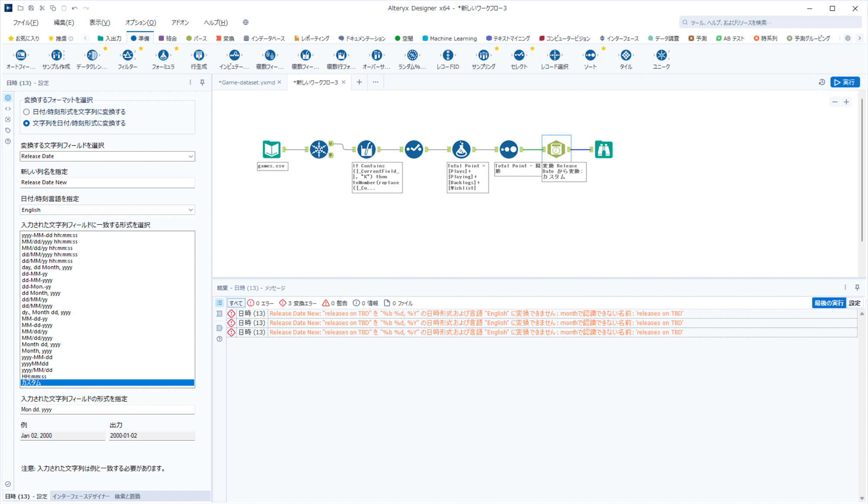868x504 pixels.
Task: Select the レコードID tool icon
Action: point(448,55)
